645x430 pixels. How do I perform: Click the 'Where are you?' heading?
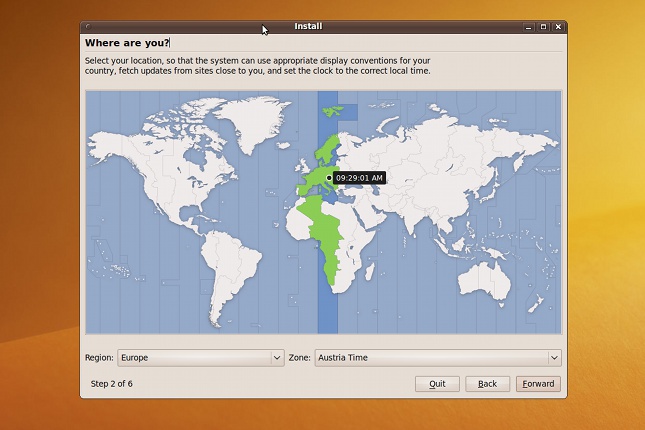[x=127, y=43]
